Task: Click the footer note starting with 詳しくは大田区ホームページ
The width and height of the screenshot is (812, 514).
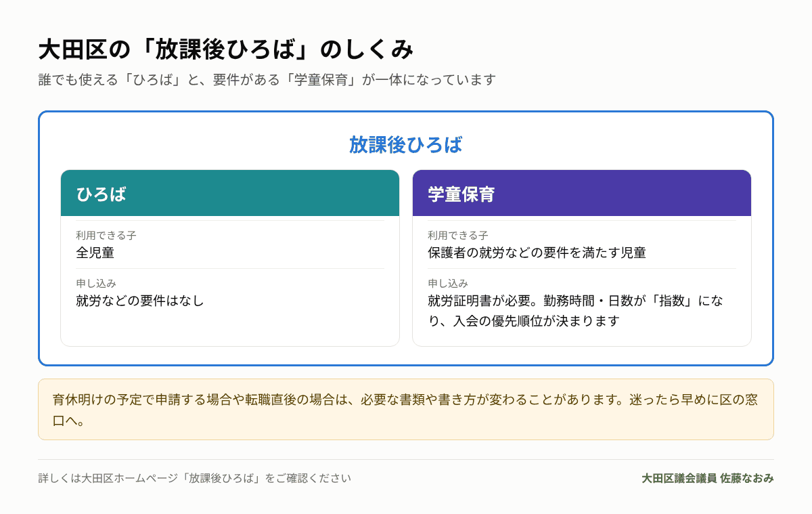Action: pyautogui.click(x=195, y=478)
